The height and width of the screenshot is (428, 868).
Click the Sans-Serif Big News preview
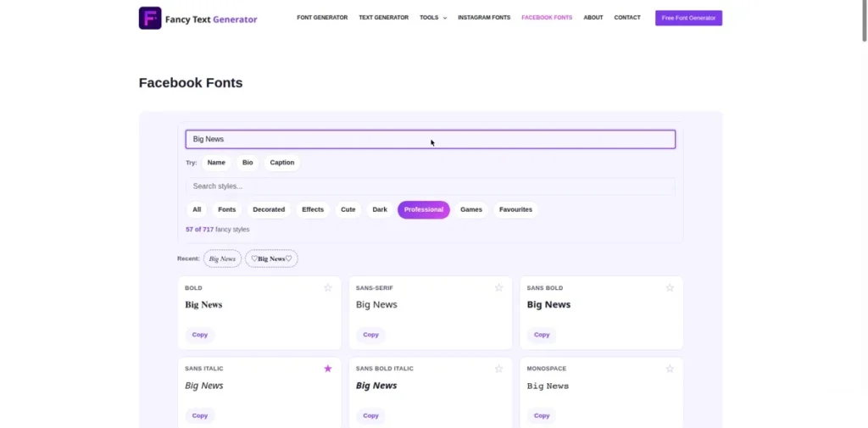tap(376, 305)
